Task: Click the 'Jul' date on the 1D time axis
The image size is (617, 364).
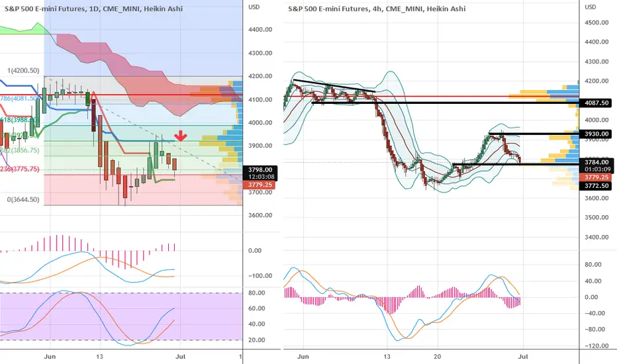Action: point(180,357)
